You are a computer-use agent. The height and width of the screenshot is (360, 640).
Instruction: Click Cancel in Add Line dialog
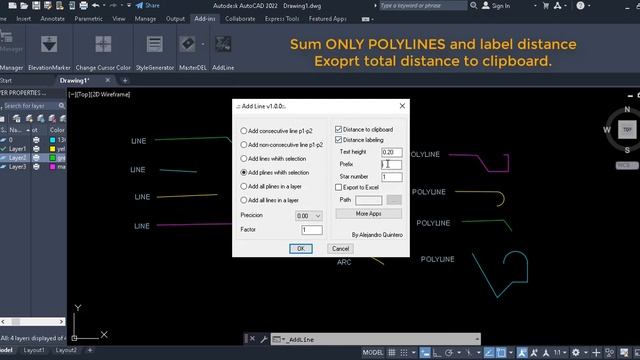pyautogui.click(x=340, y=249)
